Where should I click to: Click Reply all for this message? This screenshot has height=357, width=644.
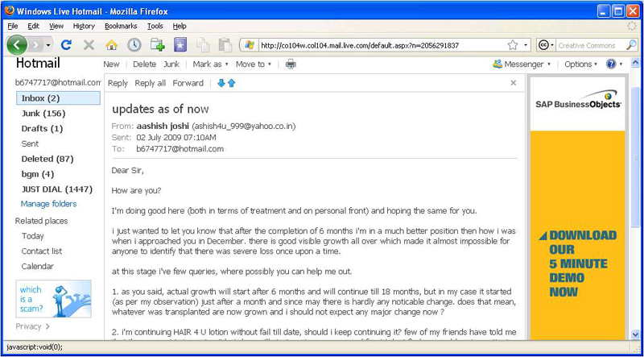coord(151,83)
